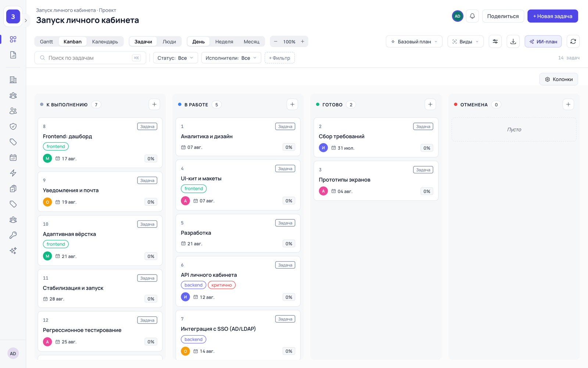Click the Поделиться button

coord(503,16)
